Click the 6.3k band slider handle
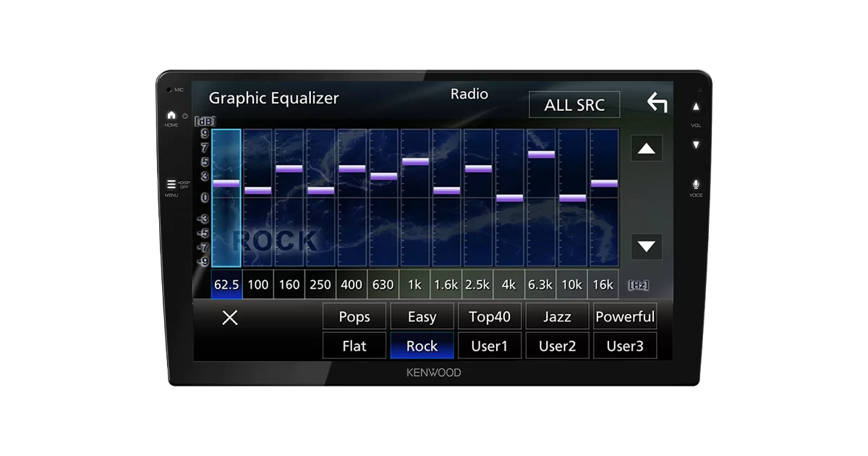The width and height of the screenshot is (868, 456). click(x=541, y=154)
